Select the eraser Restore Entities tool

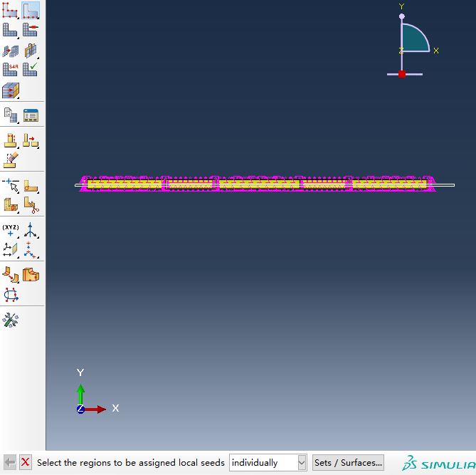point(11,160)
